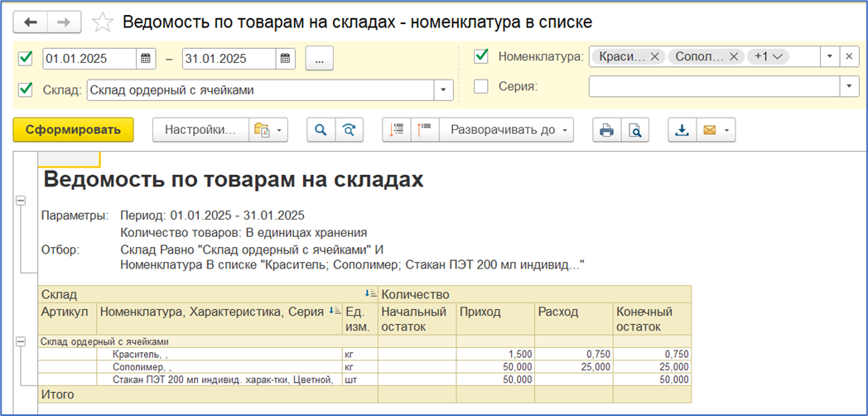Enable the Серия filter checkbox
This screenshot has width=868, height=416.
(x=480, y=86)
